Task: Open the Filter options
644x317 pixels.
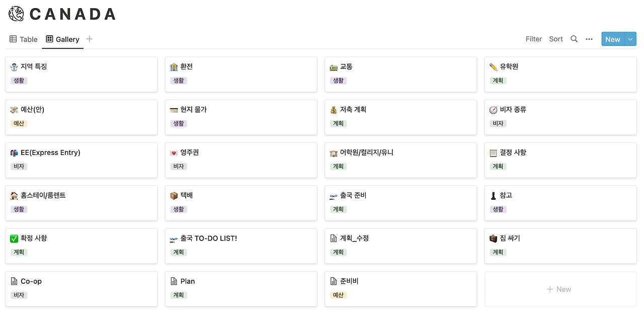Action: 534,39
